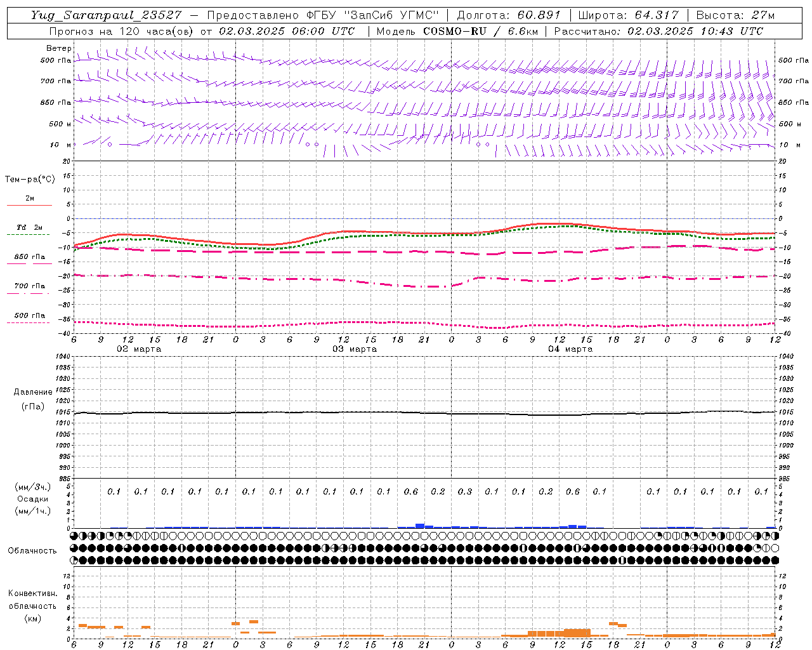Click the 'Давление' pressure panel label
This screenshot has width=812, height=650.
click(x=33, y=392)
